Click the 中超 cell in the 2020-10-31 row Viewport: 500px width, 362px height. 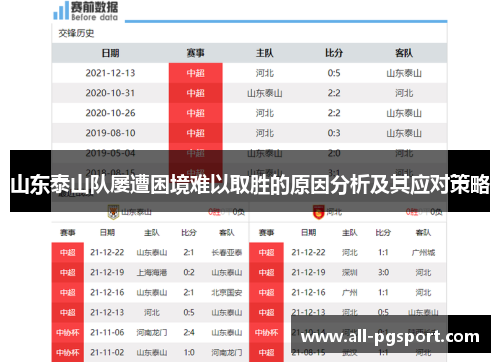pos(196,93)
